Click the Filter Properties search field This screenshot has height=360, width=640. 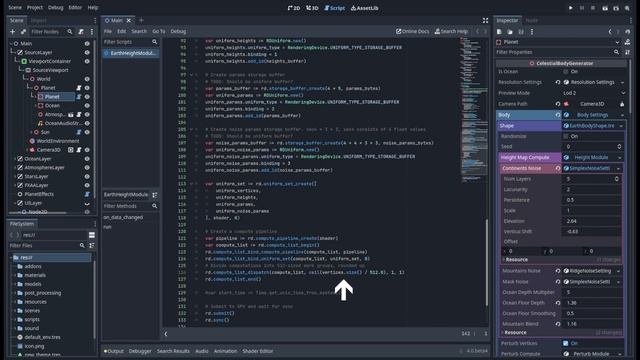[x=558, y=52]
